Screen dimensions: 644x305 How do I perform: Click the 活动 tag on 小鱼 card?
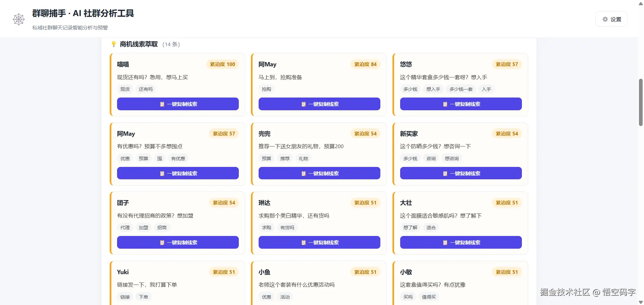[285, 297]
